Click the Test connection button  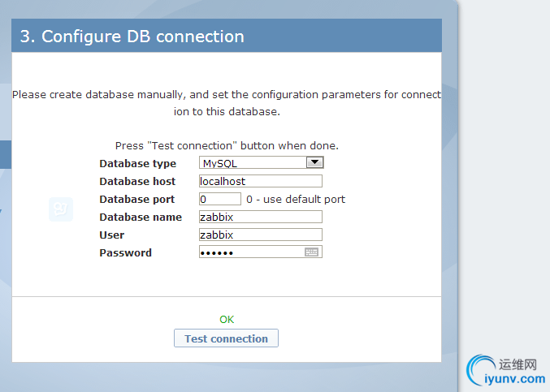pos(226,338)
